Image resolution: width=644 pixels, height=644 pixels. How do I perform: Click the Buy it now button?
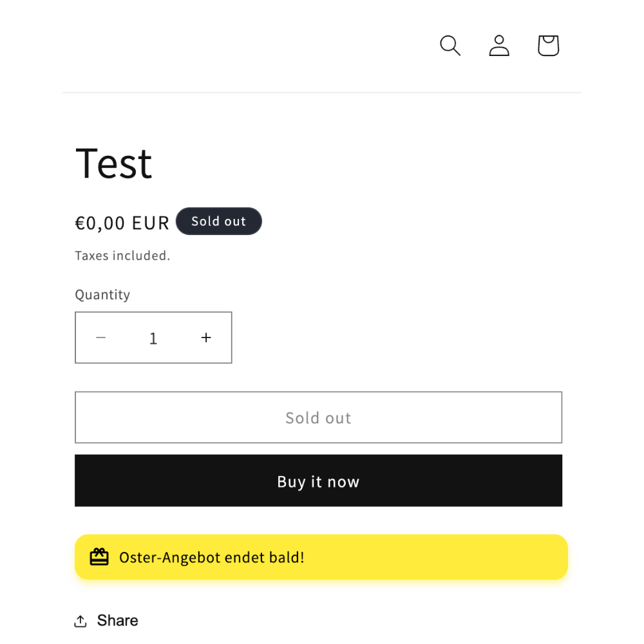tap(318, 480)
